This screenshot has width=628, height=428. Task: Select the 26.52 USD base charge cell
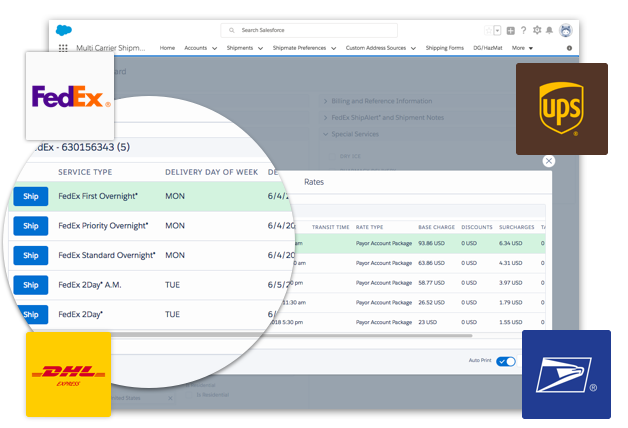431,302
